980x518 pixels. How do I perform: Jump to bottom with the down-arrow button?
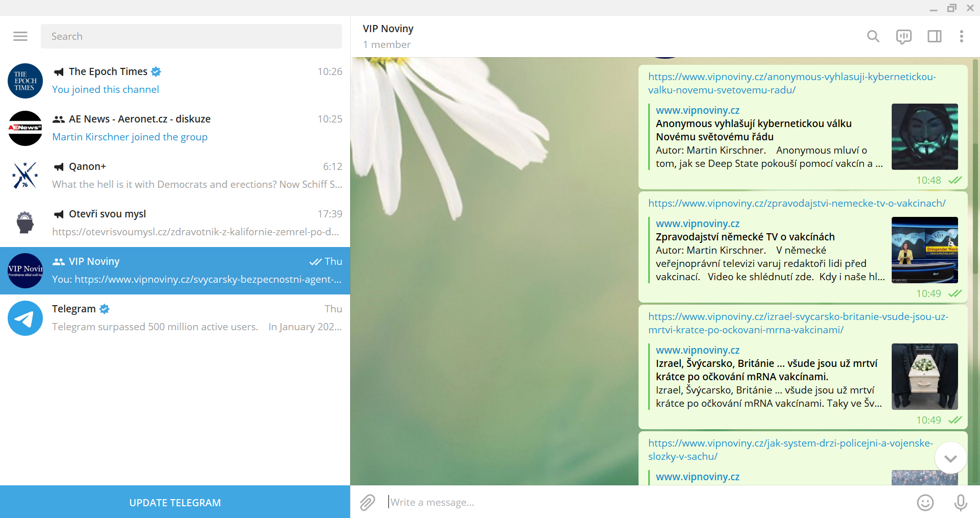[950, 458]
